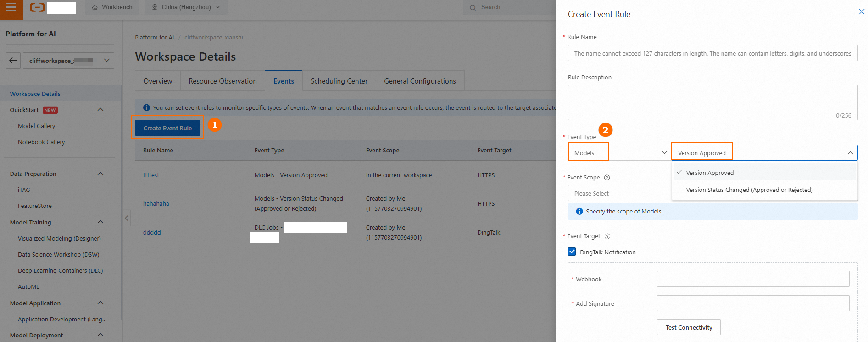Click the Rule Description text area
Image resolution: width=868 pixels, height=342 pixels.
tap(712, 102)
